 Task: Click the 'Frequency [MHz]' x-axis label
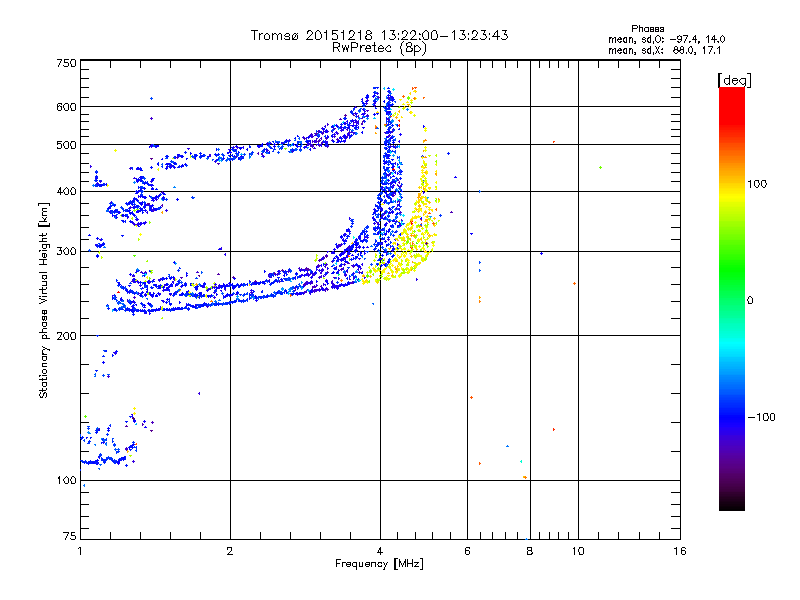[x=379, y=564]
